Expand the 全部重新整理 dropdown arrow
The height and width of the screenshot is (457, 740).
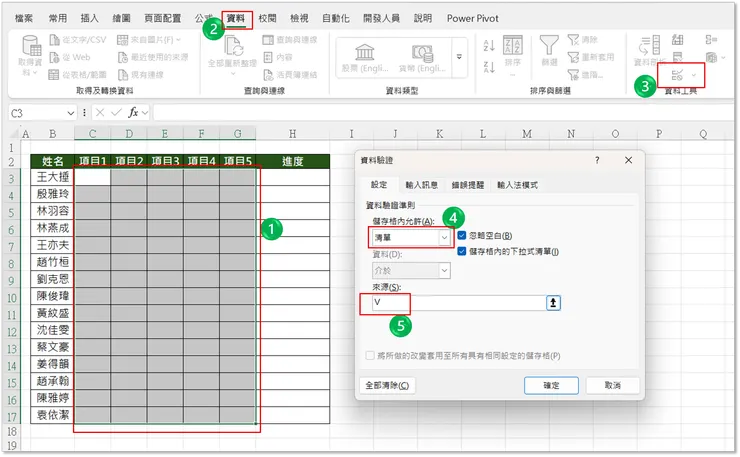[233, 74]
